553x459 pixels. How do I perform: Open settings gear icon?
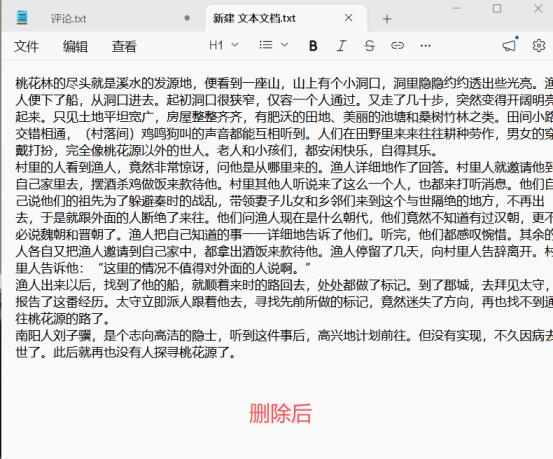tap(539, 46)
